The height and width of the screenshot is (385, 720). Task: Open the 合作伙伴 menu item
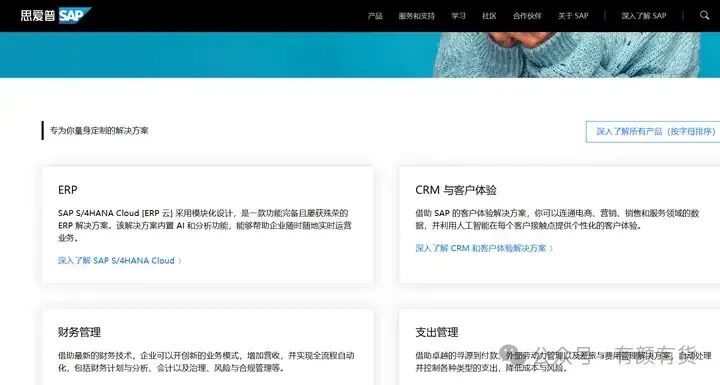pyautogui.click(x=527, y=16)
